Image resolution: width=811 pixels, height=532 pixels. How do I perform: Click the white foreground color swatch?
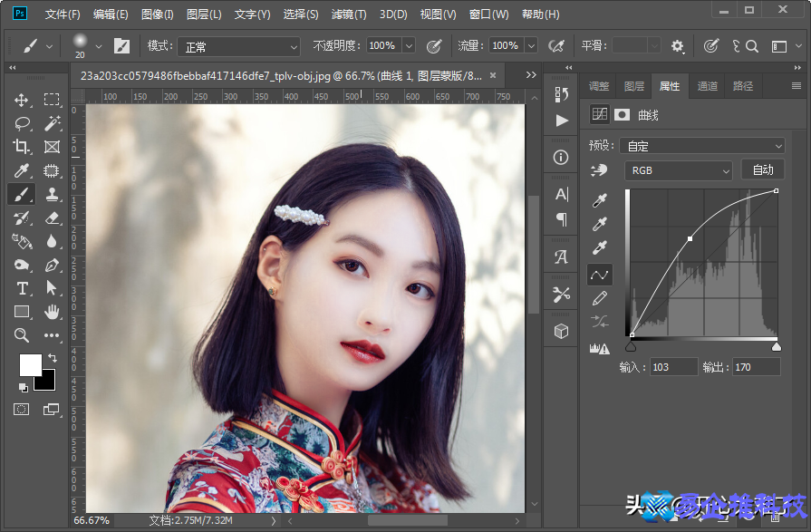click(29, 364)
